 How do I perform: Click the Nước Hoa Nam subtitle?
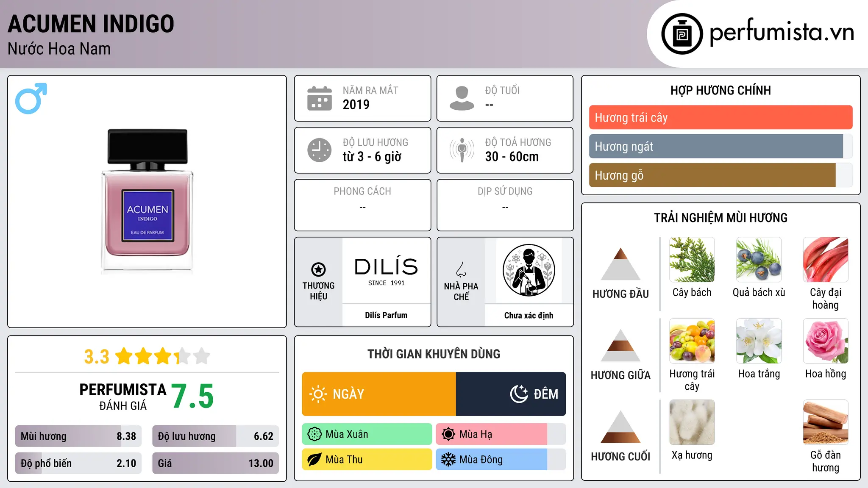coord(59,49)
